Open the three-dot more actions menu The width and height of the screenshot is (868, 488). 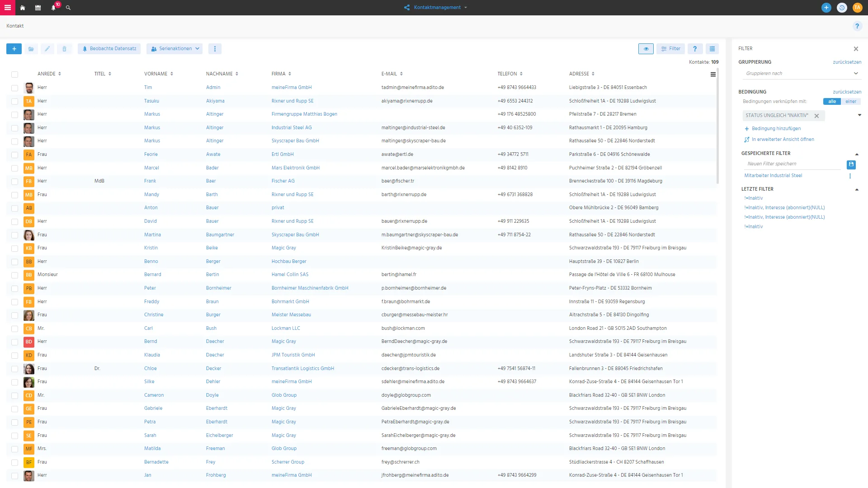[x=215, y=49]
